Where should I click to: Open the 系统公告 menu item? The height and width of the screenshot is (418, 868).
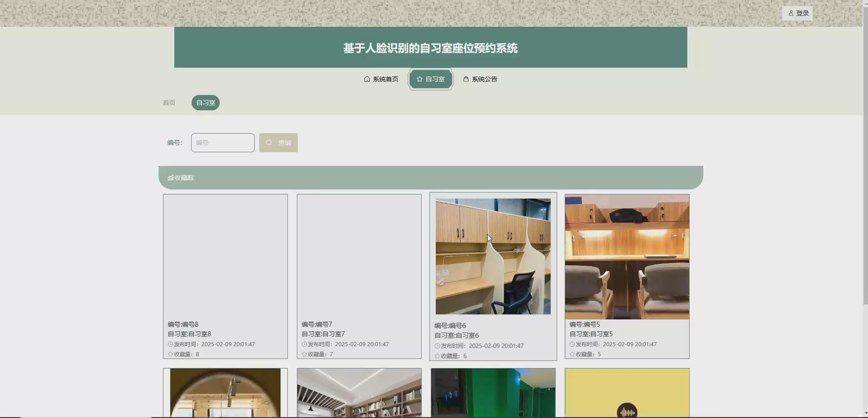pyautogui.click(x=484, y=79)
